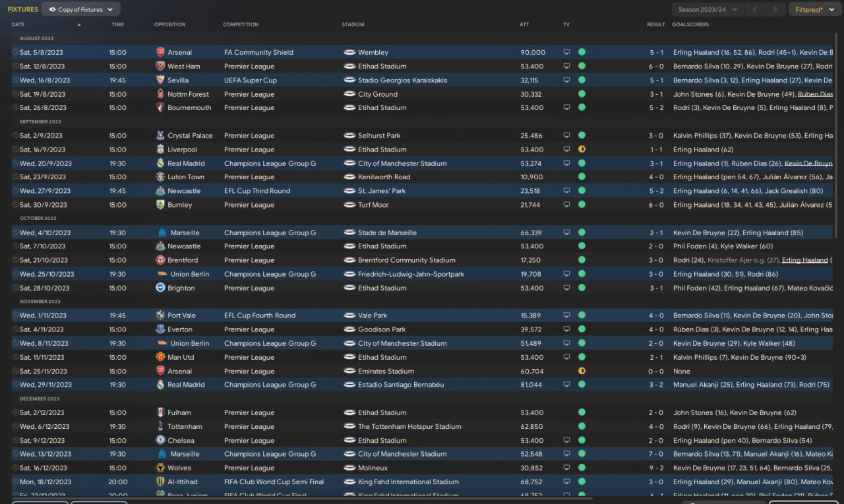
Task: Click the Liverpool club badge
Action: [x=160, y=150]
